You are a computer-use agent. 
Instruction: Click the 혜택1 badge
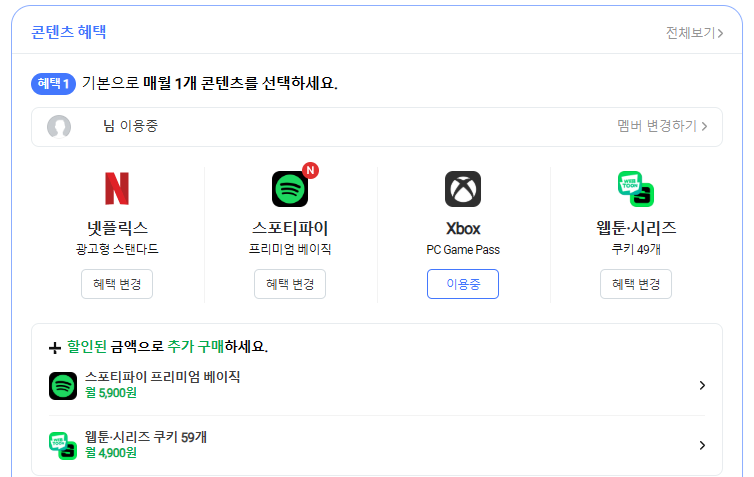[53, 84]
